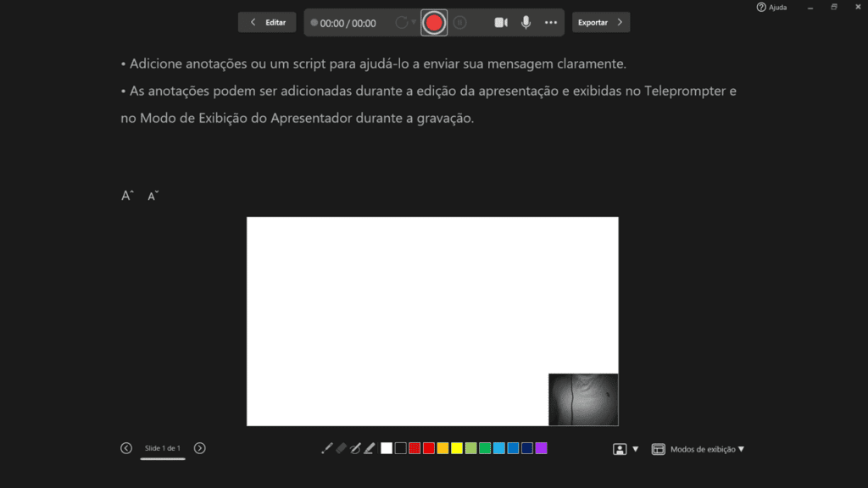Pick the red swatch beside orange
The height and width of the screenshot is (488, 868).
(x=428, y=448)
